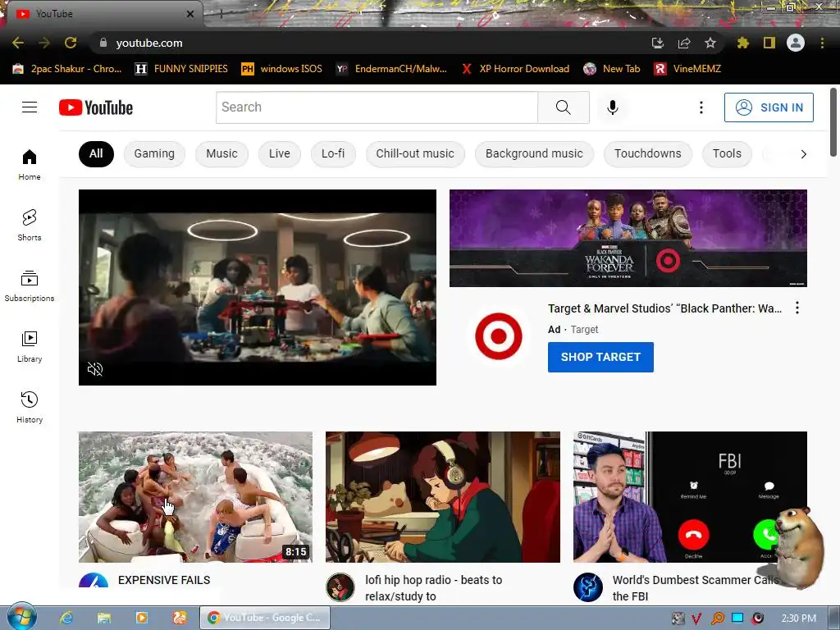This screenshot has width=840, height=630.
Task: Open the EXPENSIVE FAILS video title
Action: [x=164, y=580]
